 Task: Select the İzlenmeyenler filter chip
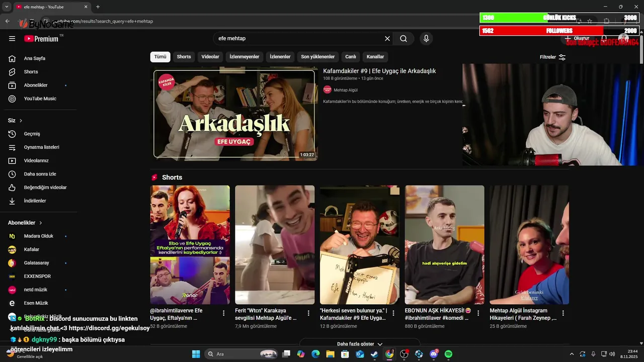point(245,57)
